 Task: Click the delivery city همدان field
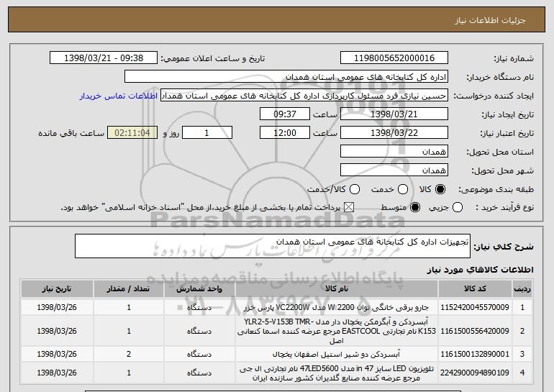393,170
